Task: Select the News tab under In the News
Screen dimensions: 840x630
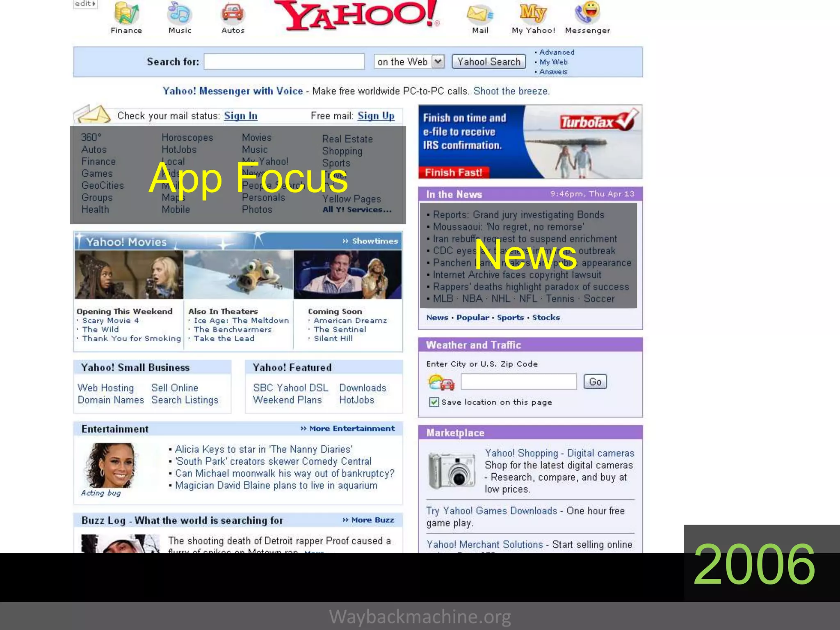Action: tap(437, 317)
